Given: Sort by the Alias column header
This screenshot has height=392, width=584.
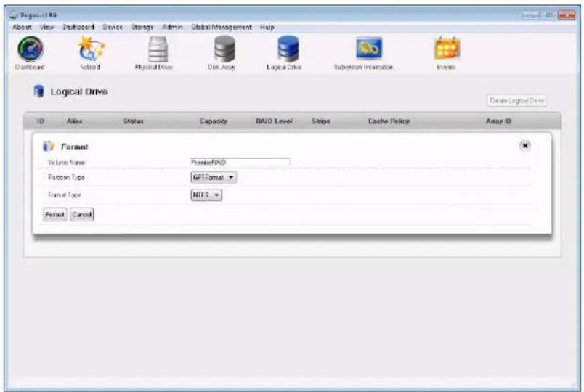Looking at the screenshot, I should pyautogui.click(x=75, y=121).
